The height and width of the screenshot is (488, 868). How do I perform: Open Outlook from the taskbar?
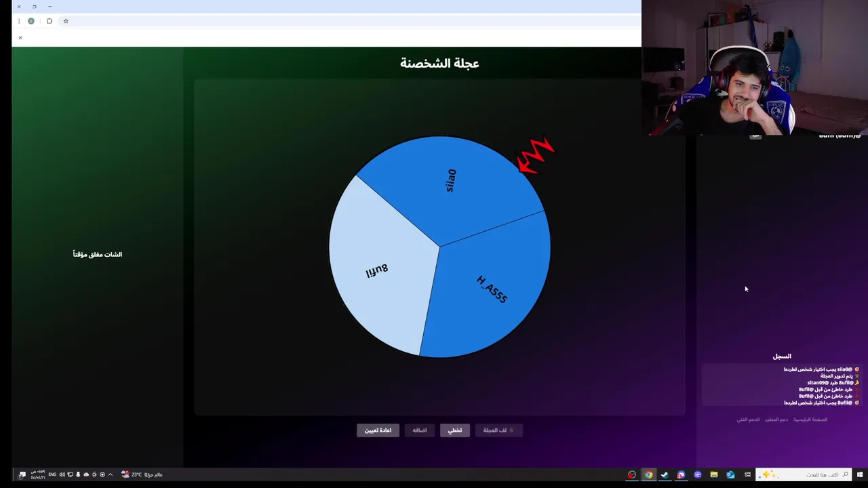pos(730,474)
